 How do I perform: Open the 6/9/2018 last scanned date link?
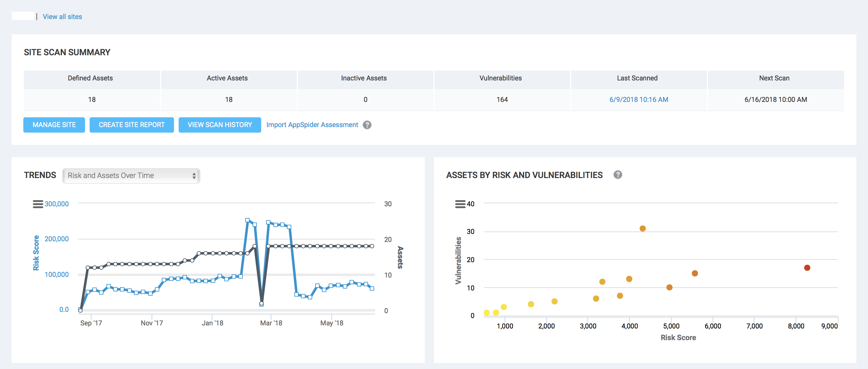tap(638, 99)
